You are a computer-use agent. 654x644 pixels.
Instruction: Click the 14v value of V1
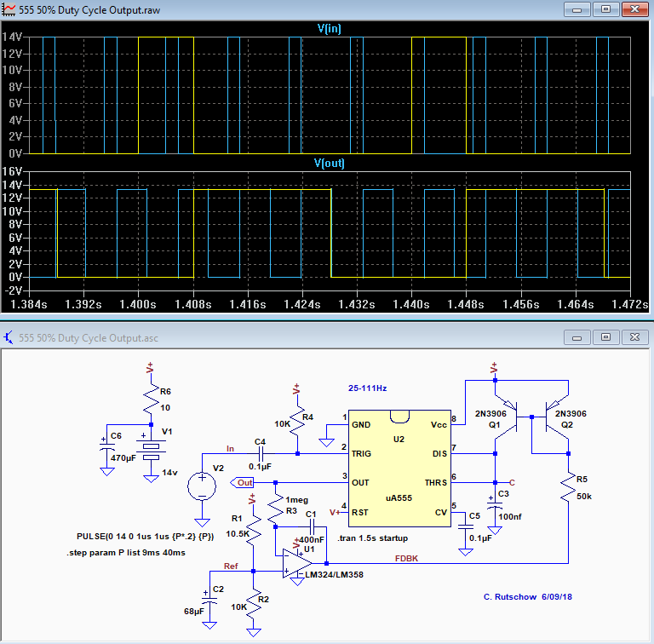(x=169, y=473)
